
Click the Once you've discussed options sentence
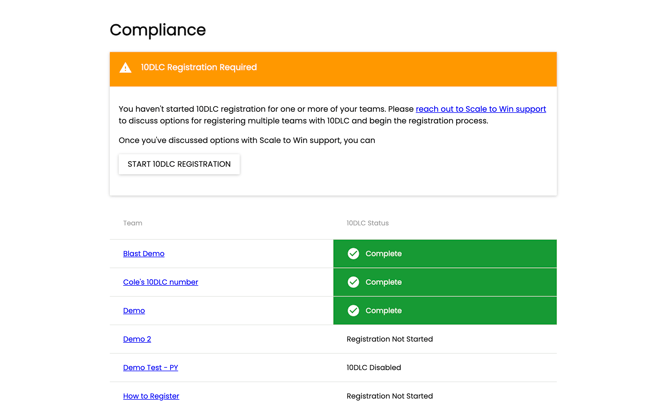pyautogui.click(x=247, y=141)
